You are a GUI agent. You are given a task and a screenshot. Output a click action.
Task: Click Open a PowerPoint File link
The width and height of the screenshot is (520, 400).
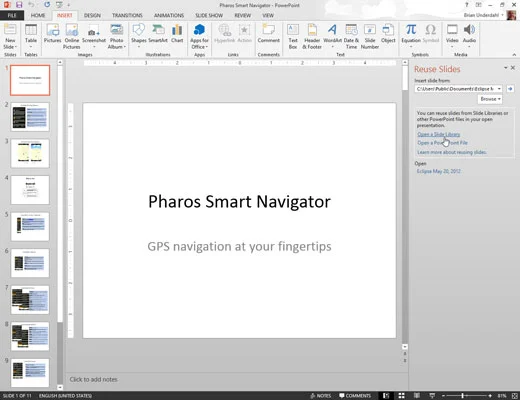(x=442, y=143)
